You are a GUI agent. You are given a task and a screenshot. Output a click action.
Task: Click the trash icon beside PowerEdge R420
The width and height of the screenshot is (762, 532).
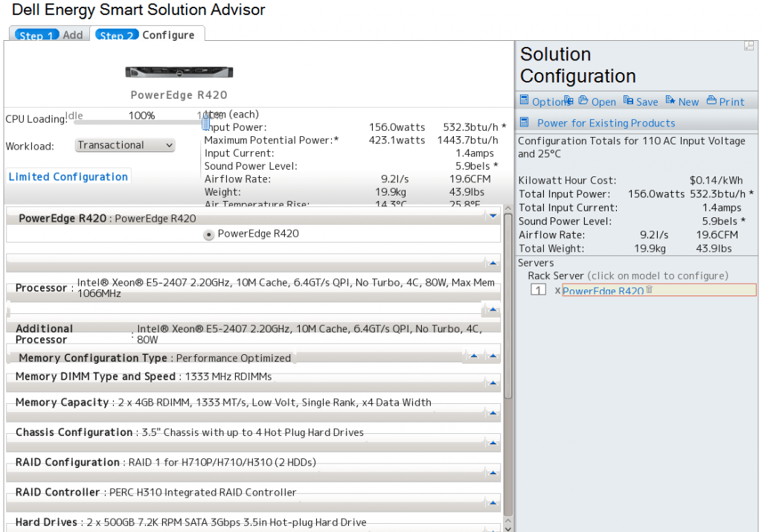point(649,289)
